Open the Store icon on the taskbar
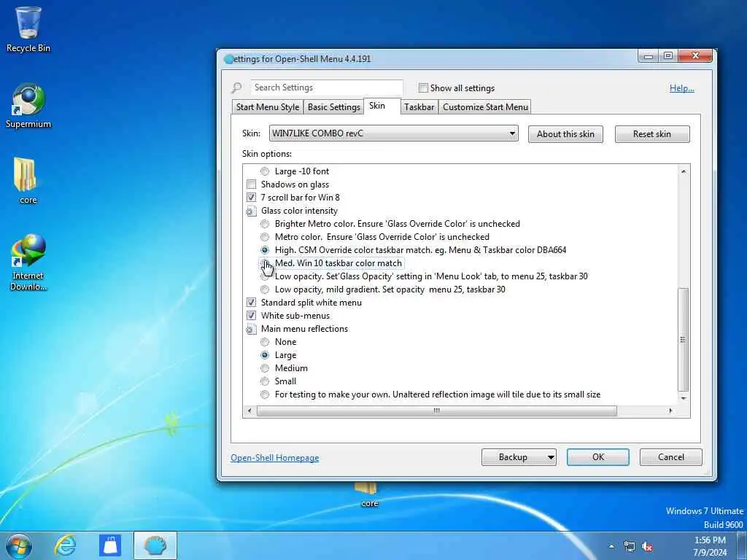747x560 pixels. click(x=110, y=545)
